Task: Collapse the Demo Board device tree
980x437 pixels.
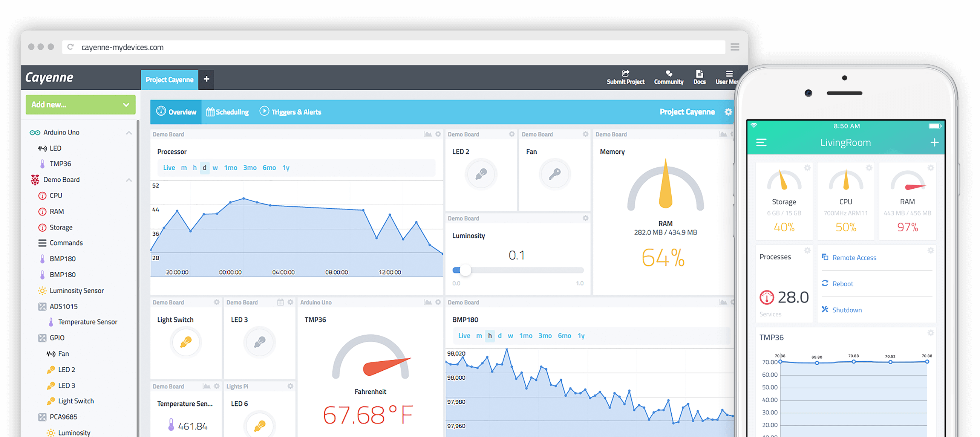Action: tap(129, 180)
